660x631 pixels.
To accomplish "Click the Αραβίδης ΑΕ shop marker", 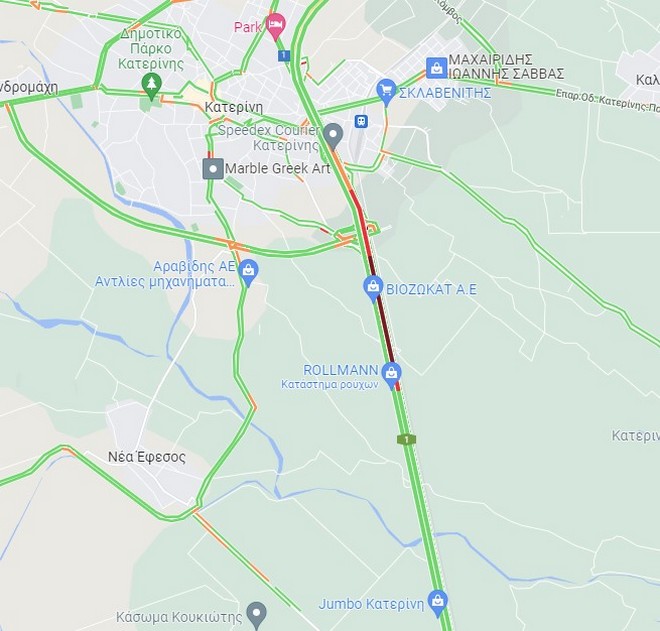I will coord(248,272).
